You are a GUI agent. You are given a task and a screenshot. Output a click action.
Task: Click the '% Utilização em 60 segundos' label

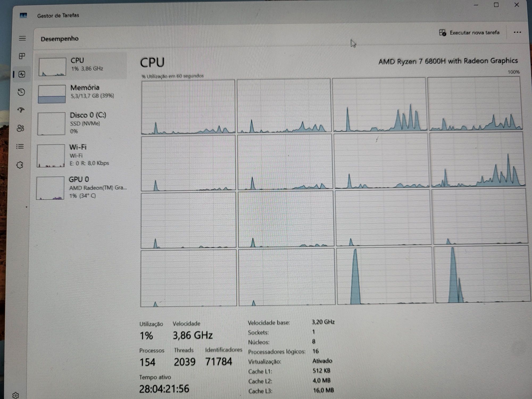coord(173,76)
